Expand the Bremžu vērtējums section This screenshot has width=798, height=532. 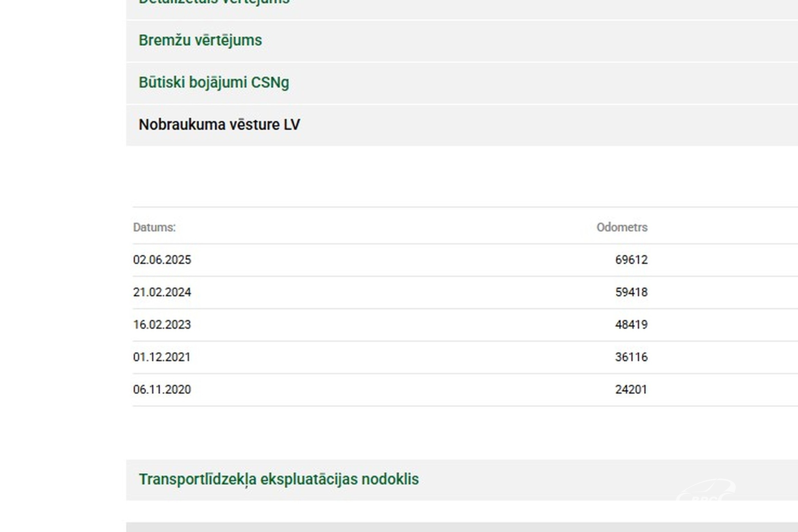coord(200,40)
